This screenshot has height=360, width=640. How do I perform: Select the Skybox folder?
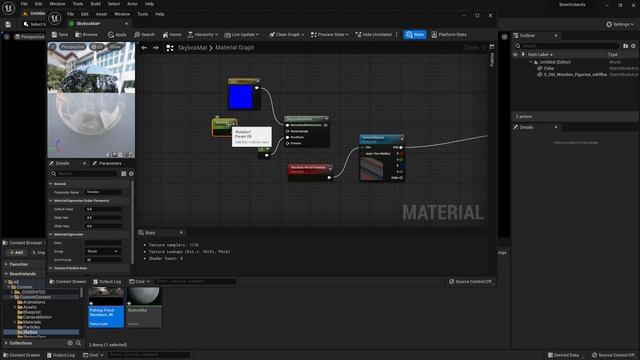click(30, 332)
